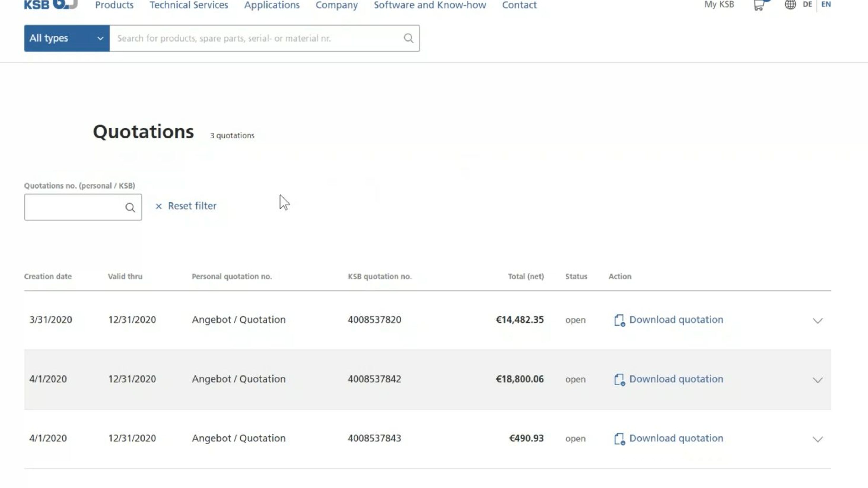
Task: Click the quotation filter magnifier icon
Action: [130, 207]
